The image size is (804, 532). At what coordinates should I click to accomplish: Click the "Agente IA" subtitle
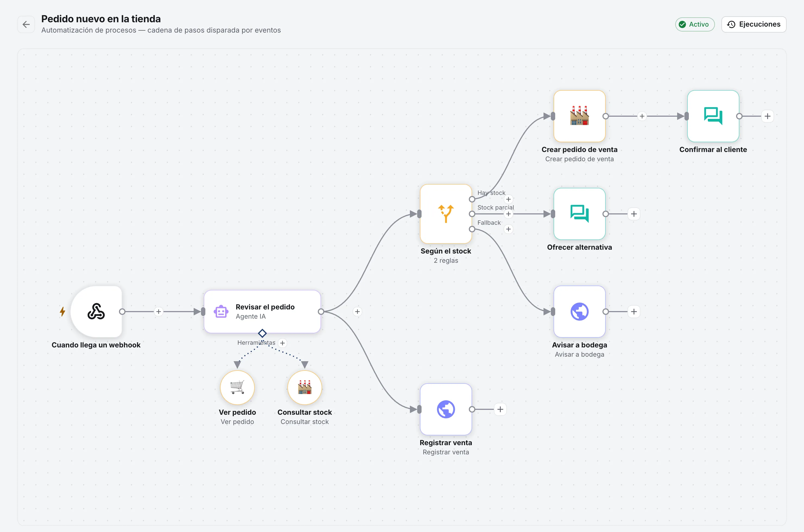[x=250, y=316]
